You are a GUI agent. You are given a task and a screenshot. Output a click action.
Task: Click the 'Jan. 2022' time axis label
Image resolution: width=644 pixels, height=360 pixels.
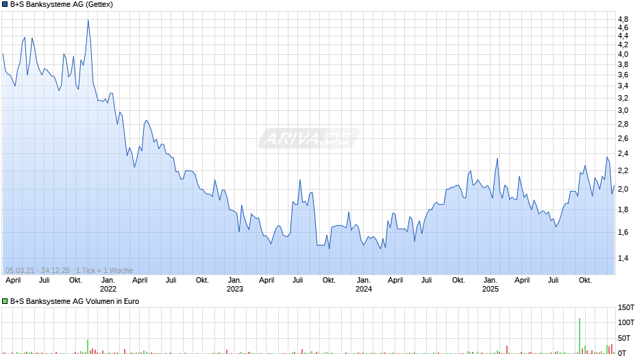pos(108,285)
